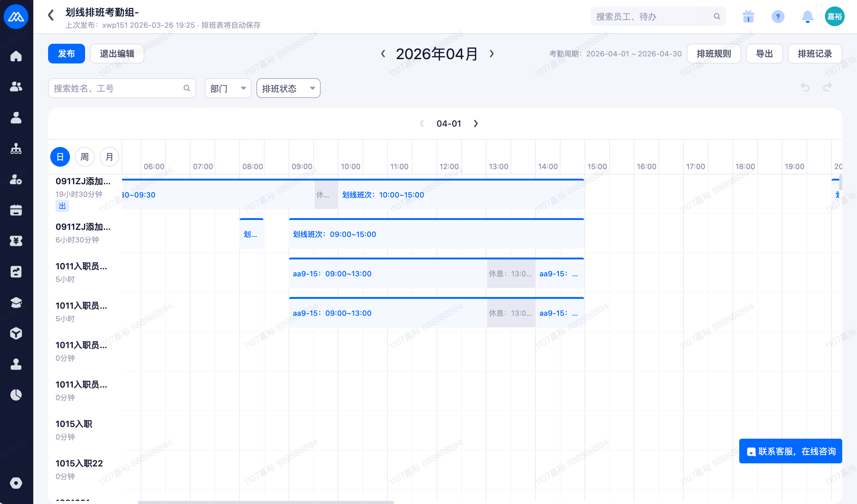Image resolution: width=857 pixels, height=504 pixels.
Task: Click the 发布 button
Action: click(66, 54)
